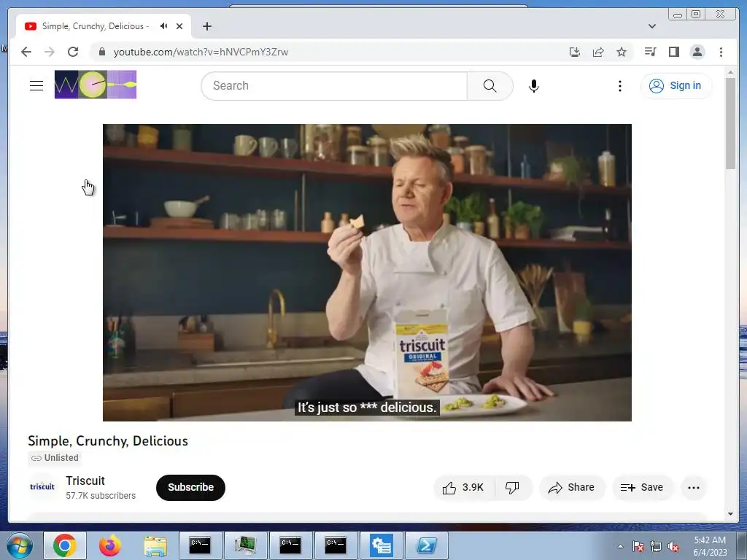Close the Simple, Crunchy, Delicious tab
The width and height of the screenshot is (747, 560).
(179, 26)
